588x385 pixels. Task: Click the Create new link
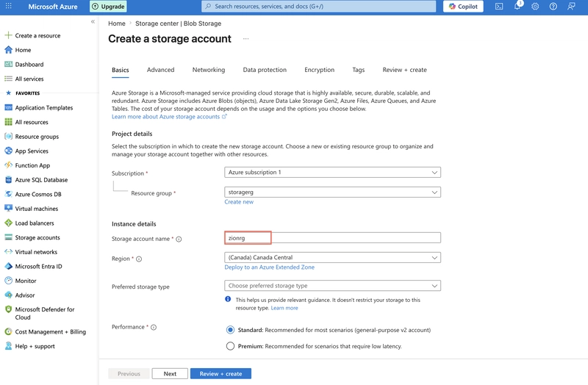pos(239,202)
